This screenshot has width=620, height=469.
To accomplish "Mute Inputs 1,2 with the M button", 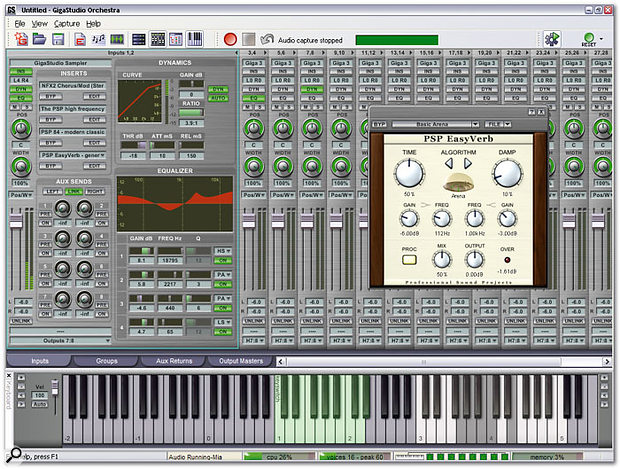I will click(x=15, y=107).
